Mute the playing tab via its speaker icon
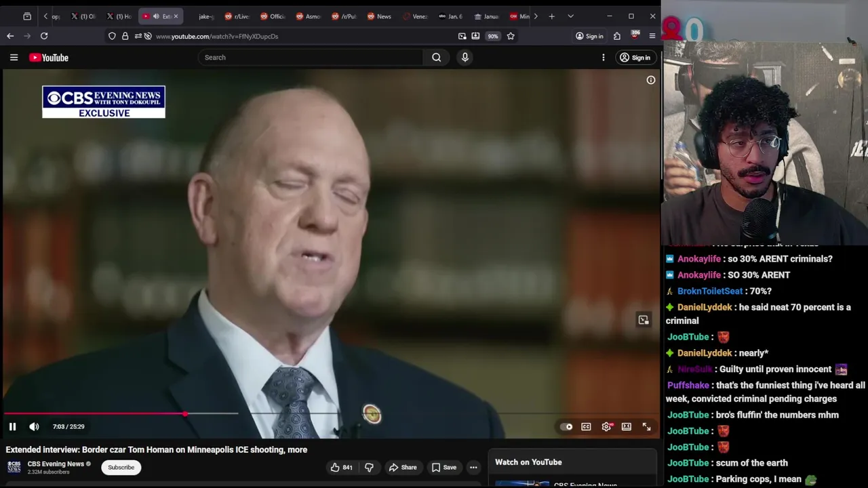 pyautogui.click(x=156, y=16)
